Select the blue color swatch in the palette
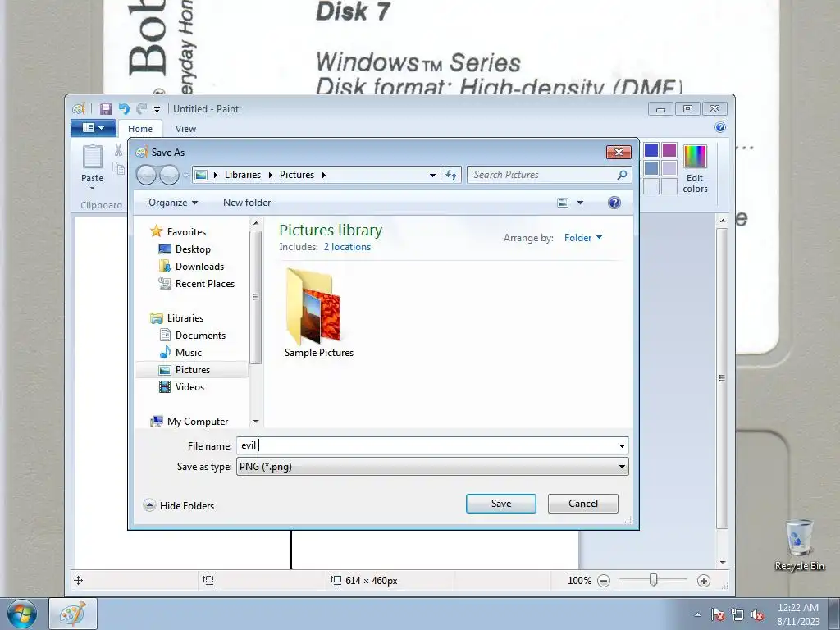 click(651, 150)
